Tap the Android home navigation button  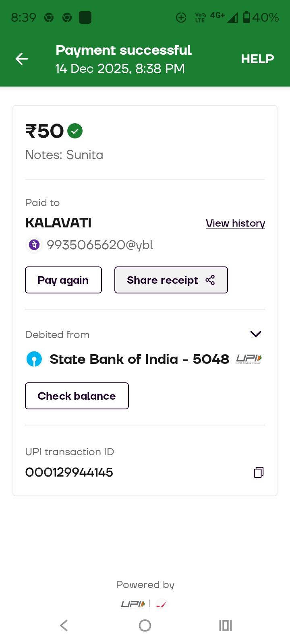click(145, 625)
